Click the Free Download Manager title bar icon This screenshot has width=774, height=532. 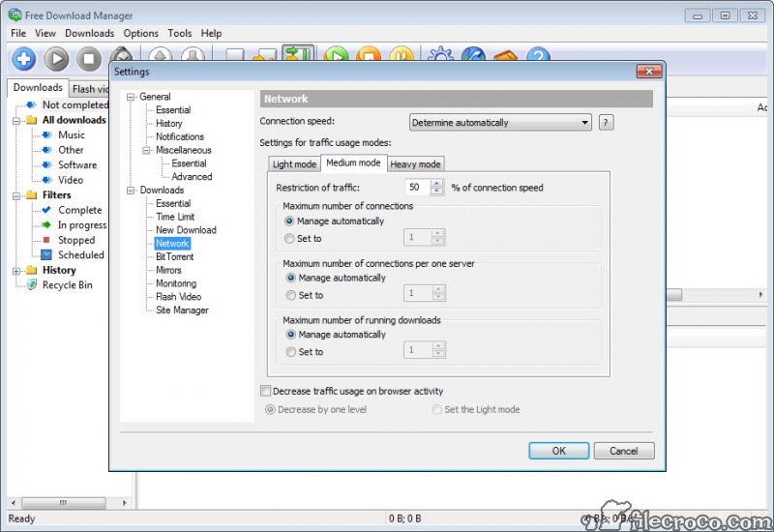[x=15, y=15]
